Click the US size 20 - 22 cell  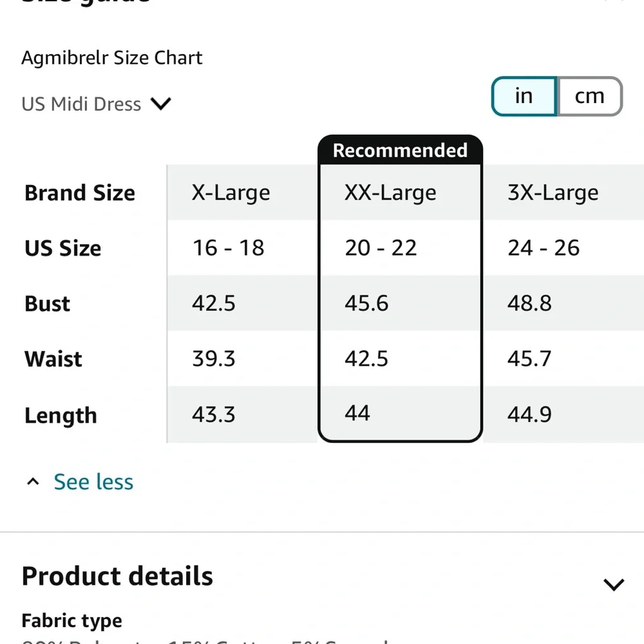click(381, 248)
